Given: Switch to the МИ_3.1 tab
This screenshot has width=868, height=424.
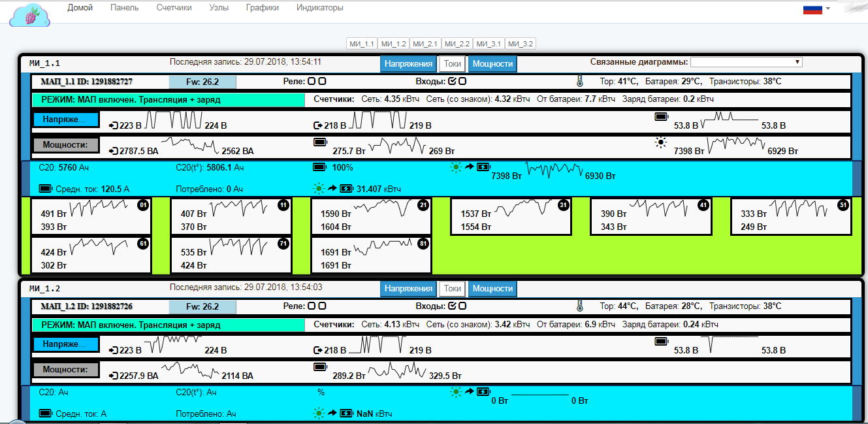Looking at the screenshot, I should [x=489, y=44].
